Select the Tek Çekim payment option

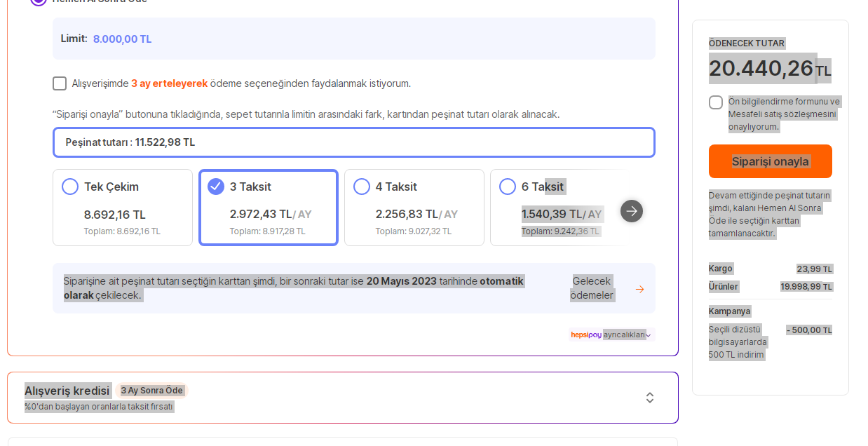[123, 208]
